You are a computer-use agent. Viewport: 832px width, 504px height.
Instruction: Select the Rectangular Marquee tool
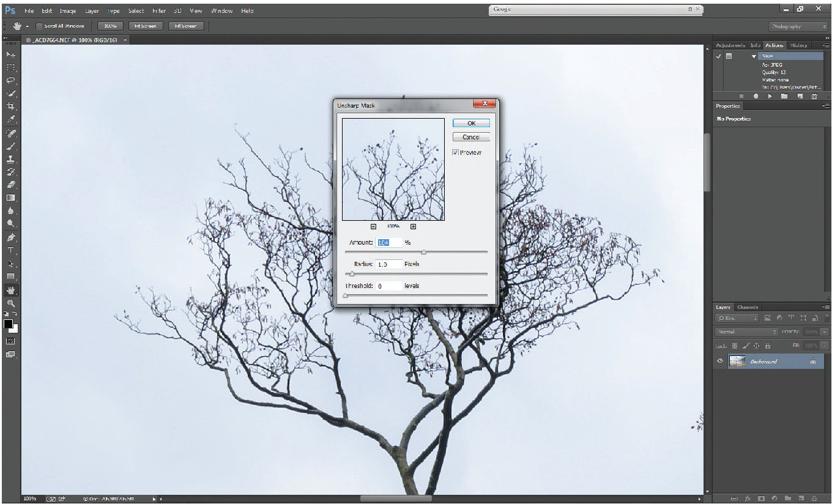[x=11, y=67]
